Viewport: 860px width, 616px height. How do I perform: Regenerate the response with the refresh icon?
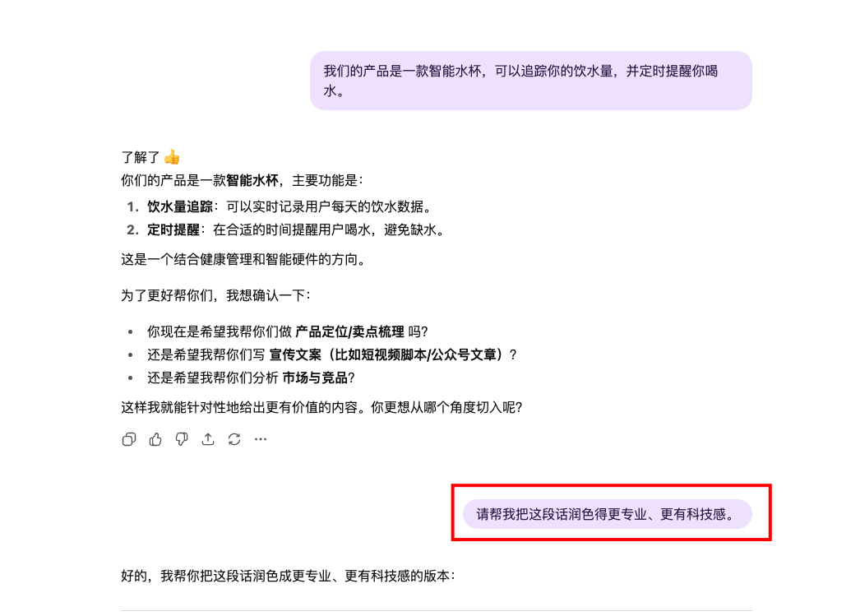coord(234,439)
